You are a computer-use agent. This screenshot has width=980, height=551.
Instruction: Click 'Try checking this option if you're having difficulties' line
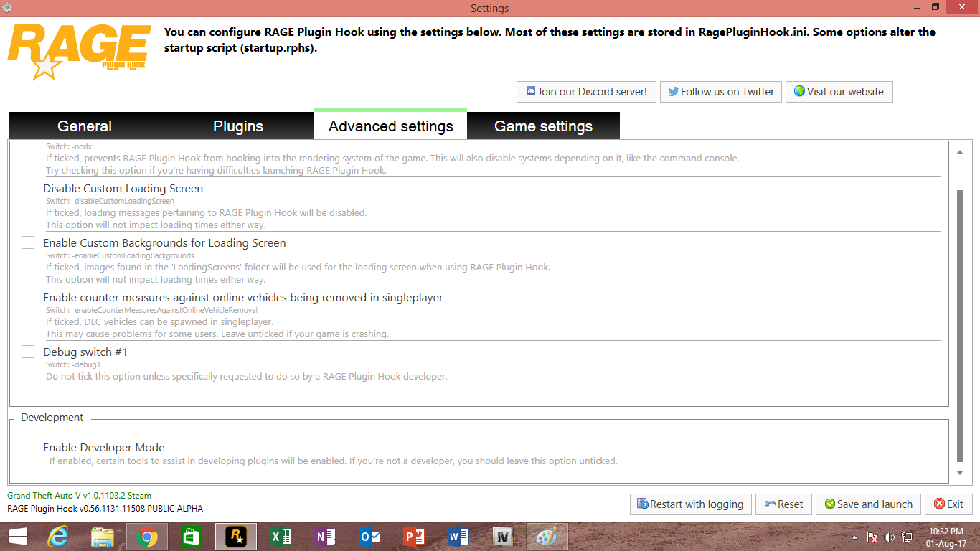[216, 171]
